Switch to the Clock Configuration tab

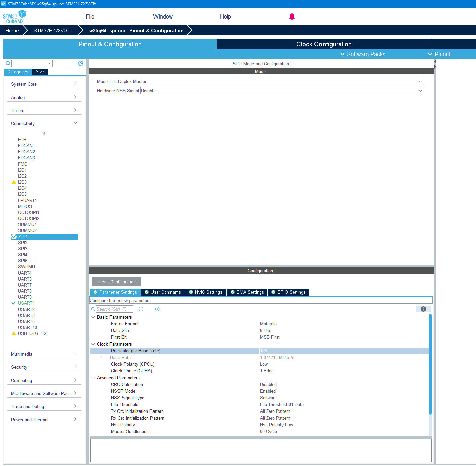[324, 44]
